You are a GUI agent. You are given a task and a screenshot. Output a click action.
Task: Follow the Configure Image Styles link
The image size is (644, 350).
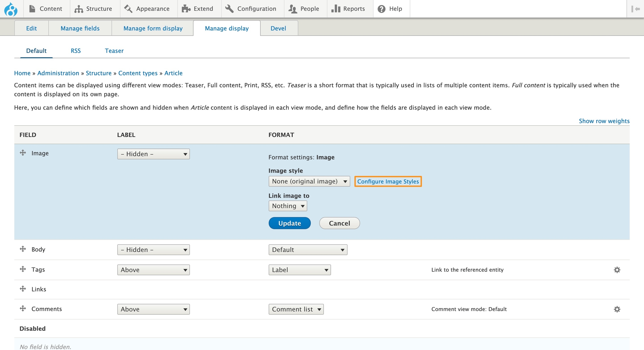tap(388, 182)
